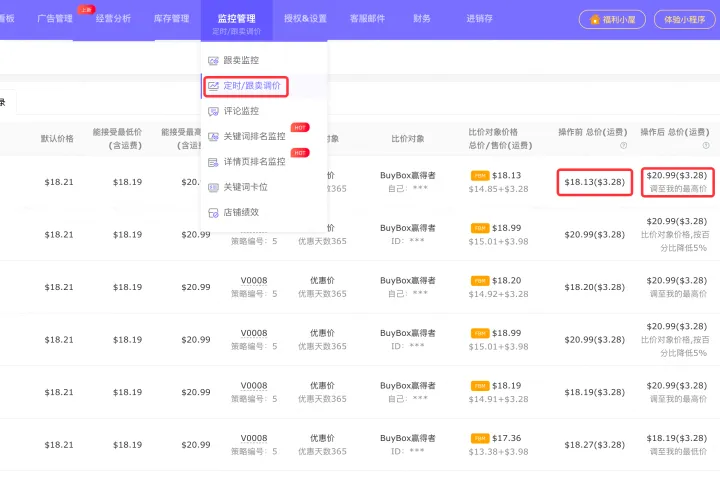Screen dimensions: 720x479
Task: Click 策略编号: 5 in the $17.36 row
Action: pos(254,452)
